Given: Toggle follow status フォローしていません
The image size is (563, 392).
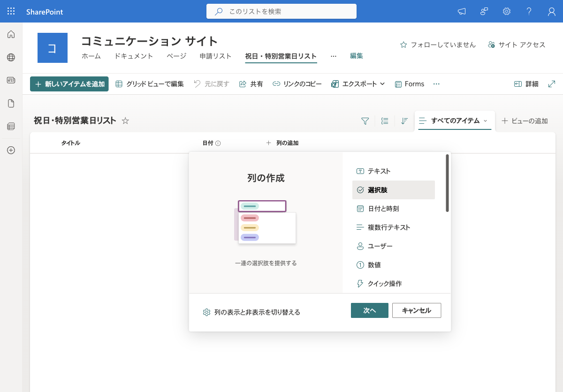Looking at the screenshot, I should (438, 45).
